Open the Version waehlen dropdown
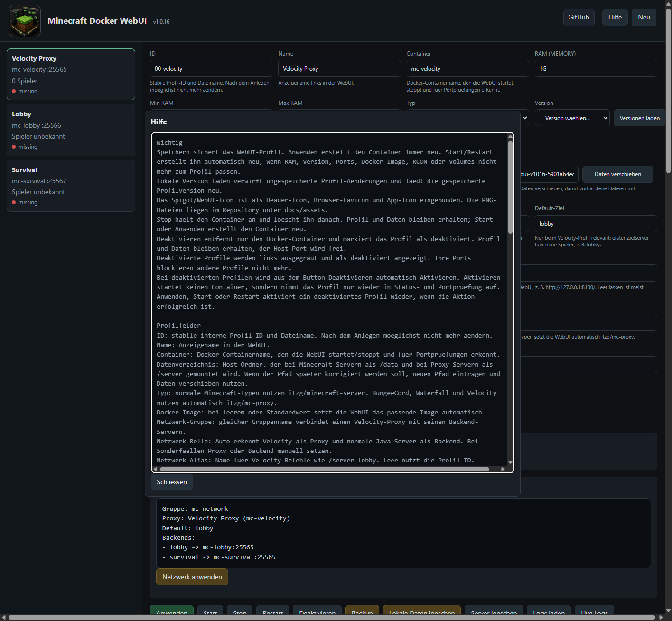This screenshot has width=672, height=621. tap(574, 118)
